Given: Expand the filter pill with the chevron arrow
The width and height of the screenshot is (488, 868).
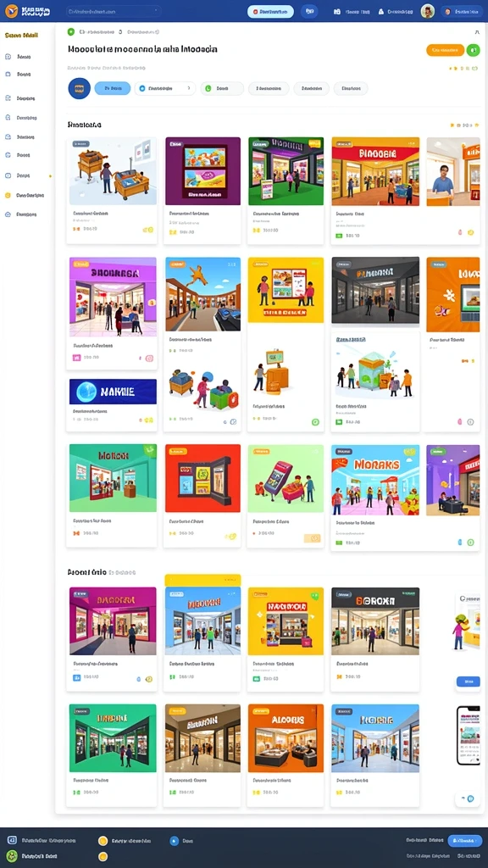Looking at the screenshot, I should click(165, 88).
